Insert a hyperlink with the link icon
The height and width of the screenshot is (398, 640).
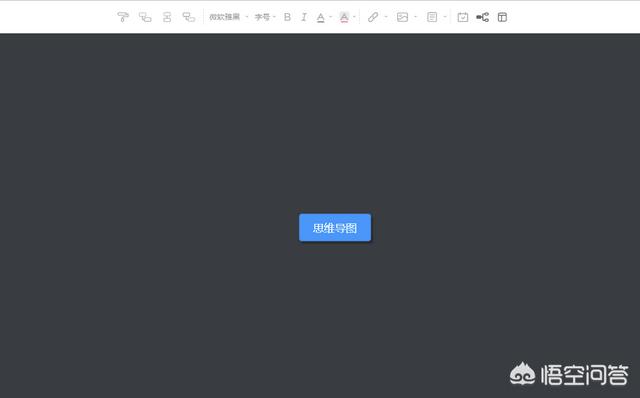click(373, 17)
